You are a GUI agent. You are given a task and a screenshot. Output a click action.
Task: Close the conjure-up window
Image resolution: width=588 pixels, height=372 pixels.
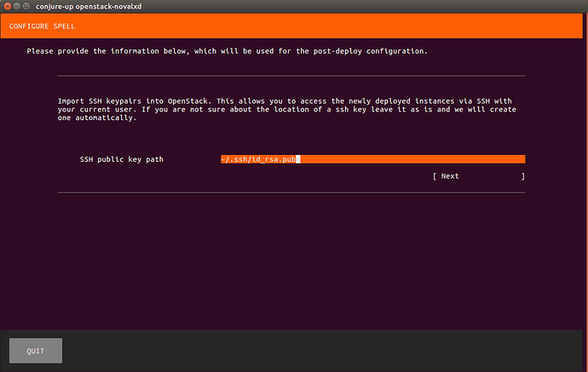point(8,6)
